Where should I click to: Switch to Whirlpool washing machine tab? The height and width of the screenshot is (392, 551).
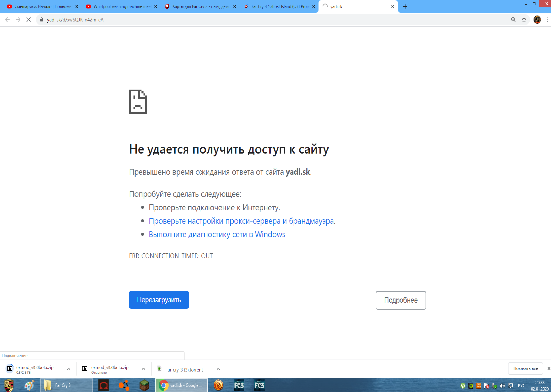coord(121,6)
